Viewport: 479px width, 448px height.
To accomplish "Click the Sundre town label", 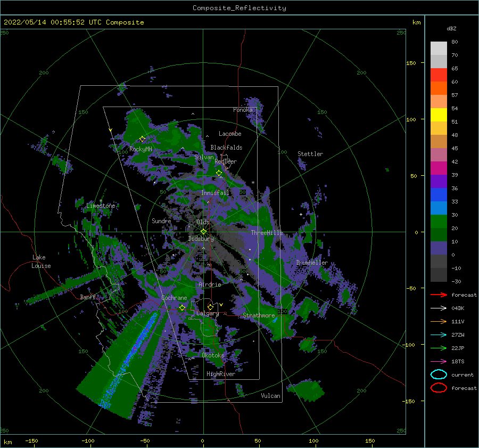I will click(161, 221).
